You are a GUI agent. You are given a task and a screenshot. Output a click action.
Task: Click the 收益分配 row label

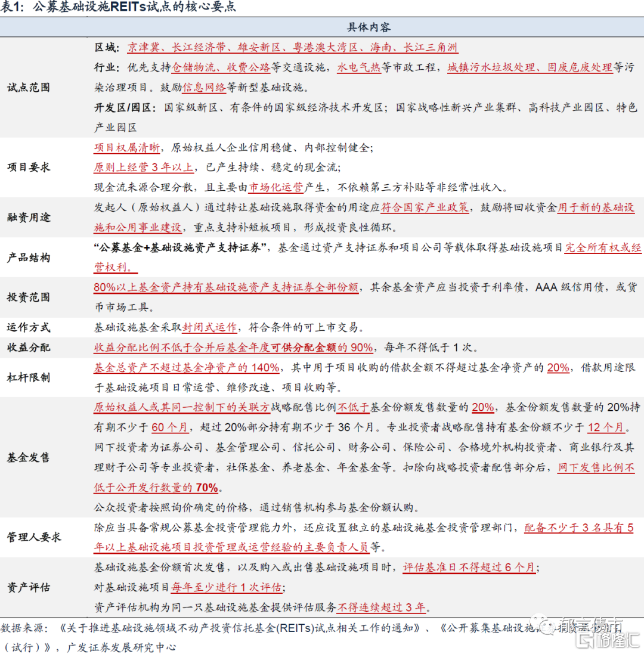29,348
